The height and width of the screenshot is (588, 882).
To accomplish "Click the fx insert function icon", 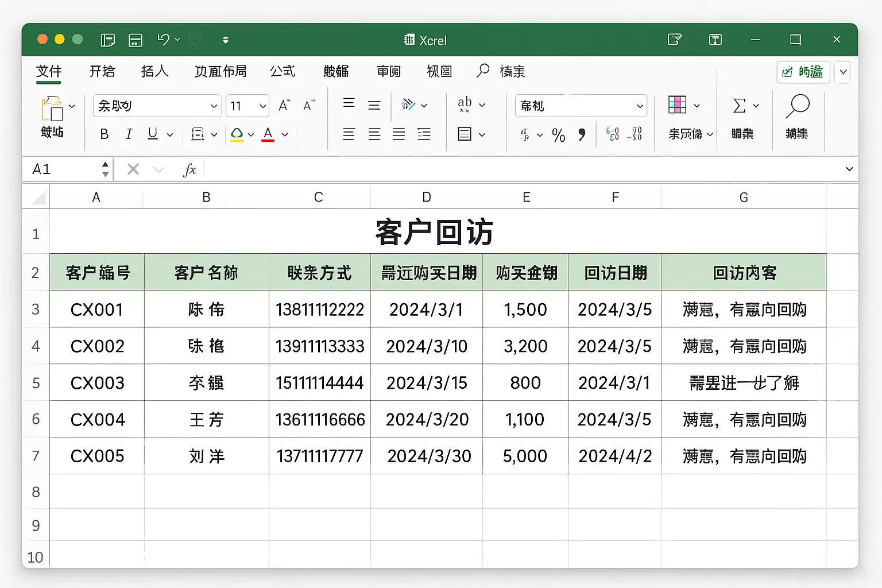I will [189, 169].
